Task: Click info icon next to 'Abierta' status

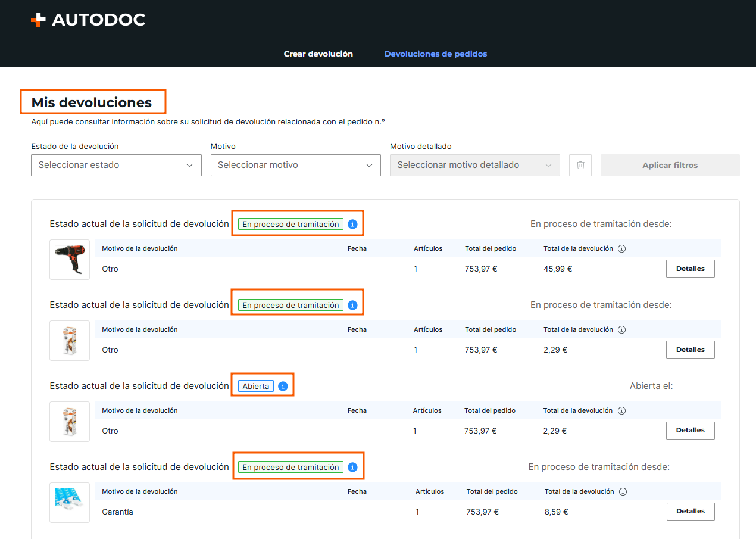Action: (x=283, y=386)
